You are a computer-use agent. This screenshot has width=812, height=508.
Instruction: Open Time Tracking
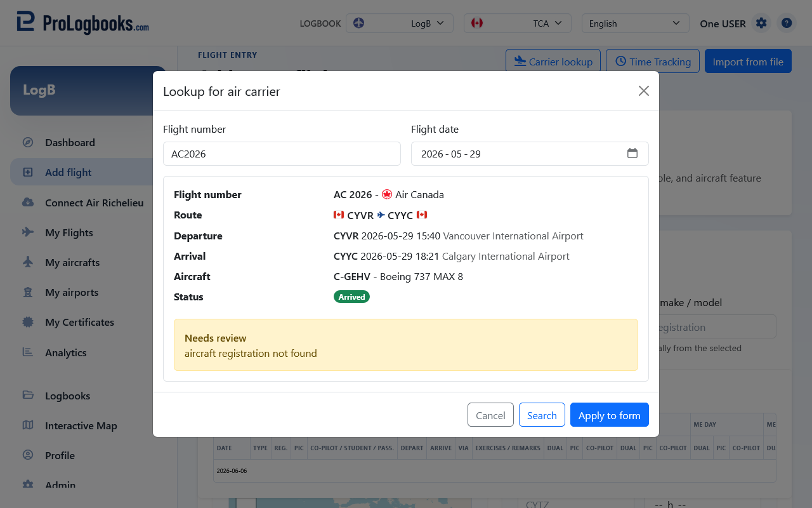point(653,61)
